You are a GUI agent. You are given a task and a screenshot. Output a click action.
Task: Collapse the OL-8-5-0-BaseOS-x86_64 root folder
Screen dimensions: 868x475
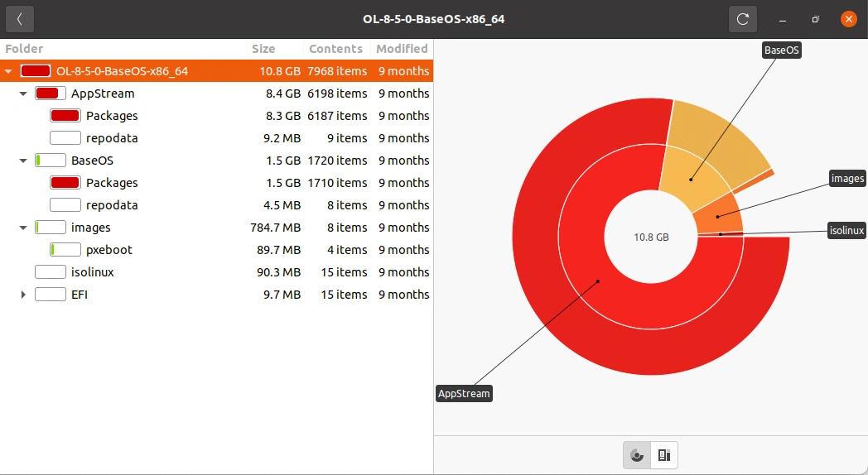coord(8,71)
